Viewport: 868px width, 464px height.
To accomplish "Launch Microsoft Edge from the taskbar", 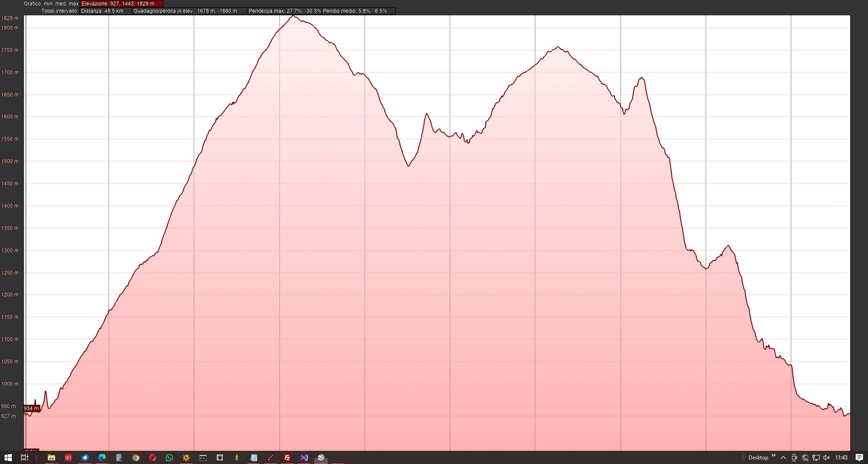I will 102,458.
